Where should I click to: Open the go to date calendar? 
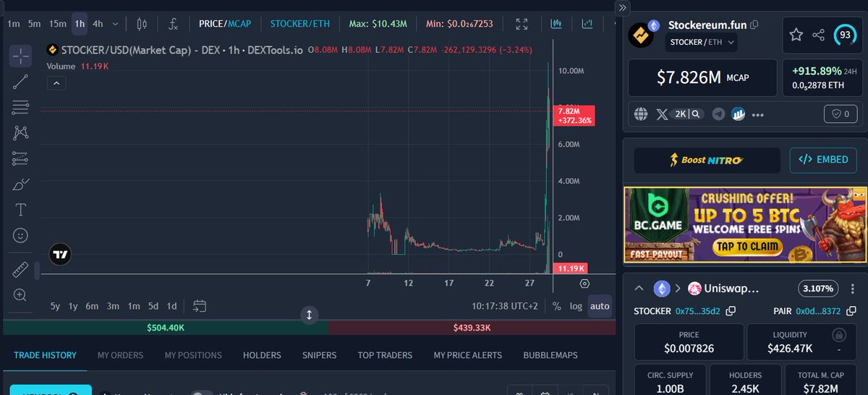click(x=200, y=306)
